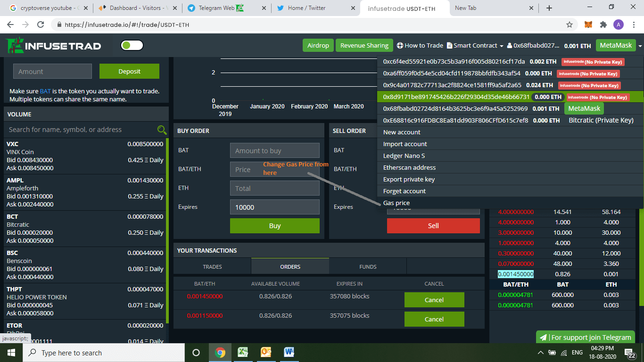Select highlighted account 0x8d9171be891745426b226f29304d35de46b66731
Screen dimensions: 644x362
click(511, 97)
